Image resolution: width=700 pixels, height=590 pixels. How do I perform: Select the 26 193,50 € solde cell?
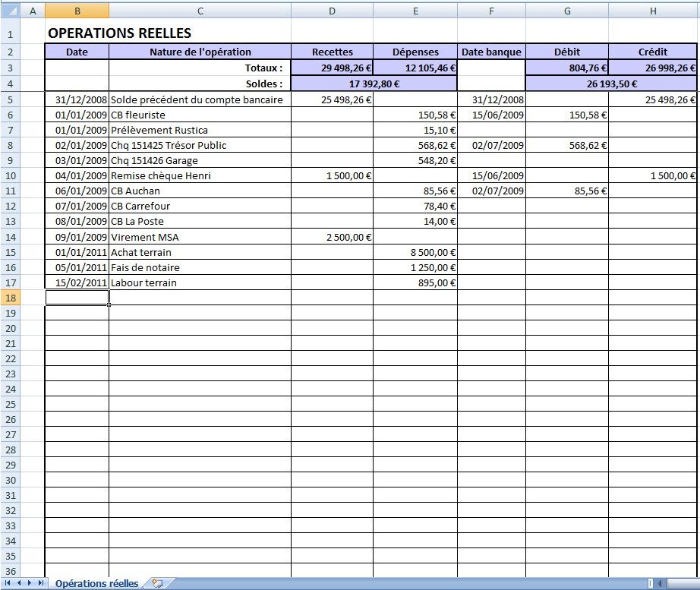click(x=611, y=84)
